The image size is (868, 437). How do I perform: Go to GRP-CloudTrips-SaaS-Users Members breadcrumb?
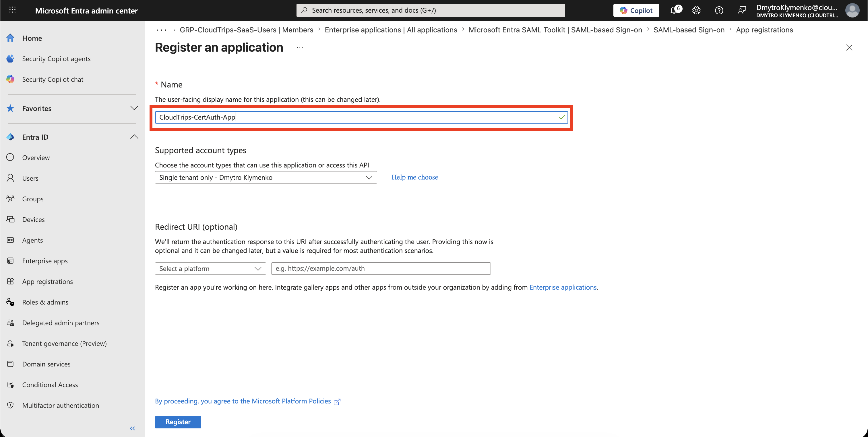point(246,30)
